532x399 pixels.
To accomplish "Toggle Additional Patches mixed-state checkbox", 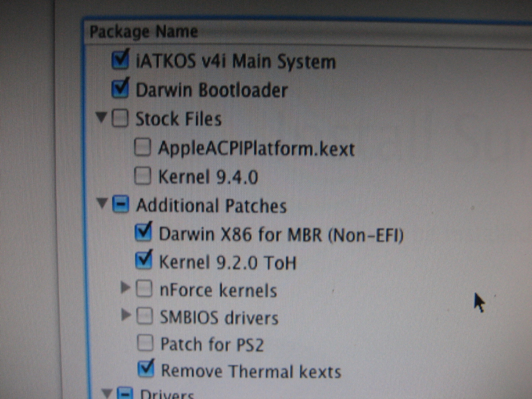I will pyautogui.click(x=121, y=205).
